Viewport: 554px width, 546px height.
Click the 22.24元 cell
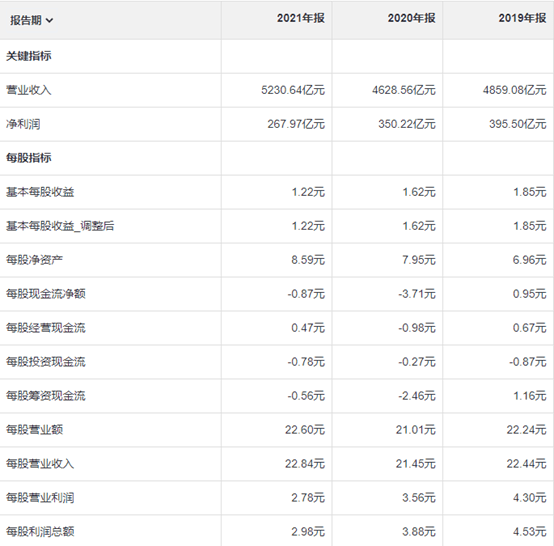click(x=527, y=429)
